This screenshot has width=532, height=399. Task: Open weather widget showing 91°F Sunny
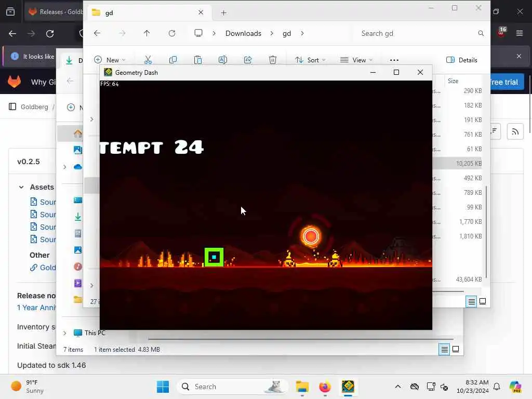click(x=28, y=387)
